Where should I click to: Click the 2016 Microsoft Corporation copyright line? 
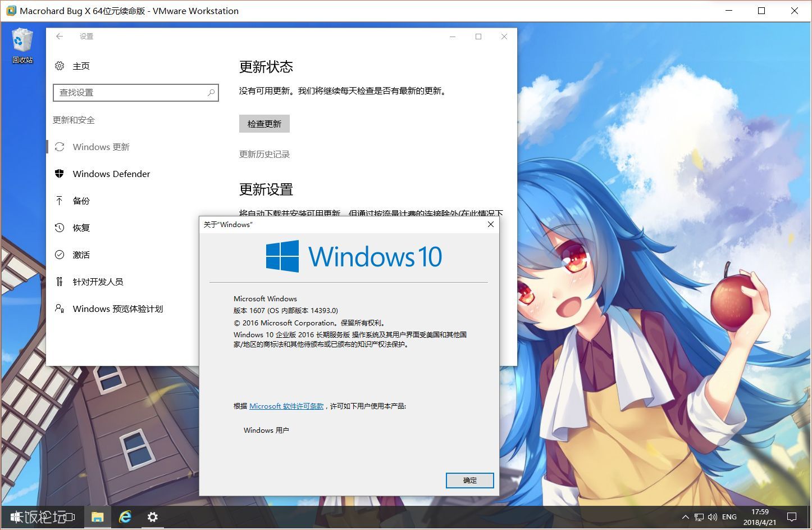[x=309, y=323]
